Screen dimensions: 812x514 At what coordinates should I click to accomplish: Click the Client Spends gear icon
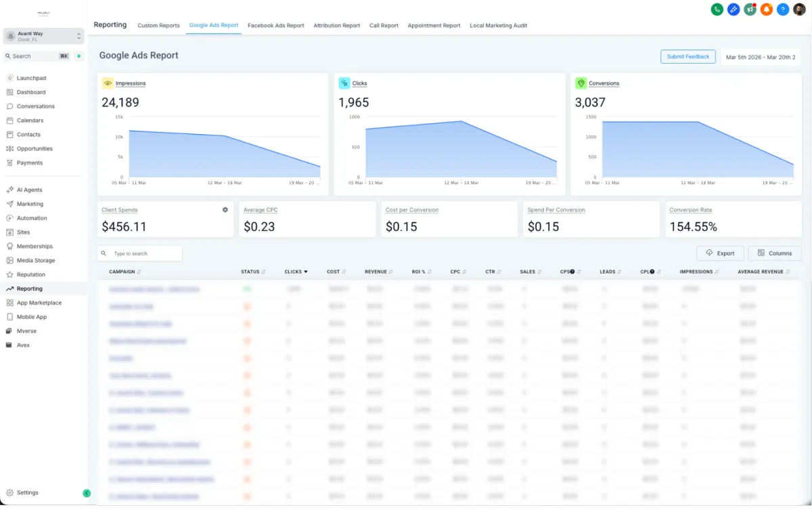pos(225,210)
